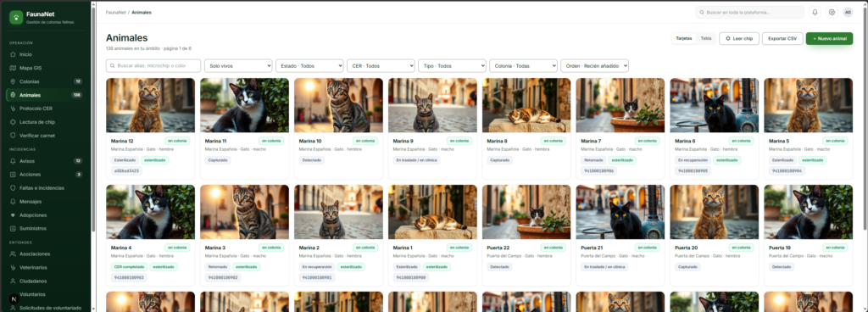The height and width of the screenshot is (312, 868).
Task: Open the Puerta 21 cat photo
Action: pyautogui.click(x=620, y=212)
